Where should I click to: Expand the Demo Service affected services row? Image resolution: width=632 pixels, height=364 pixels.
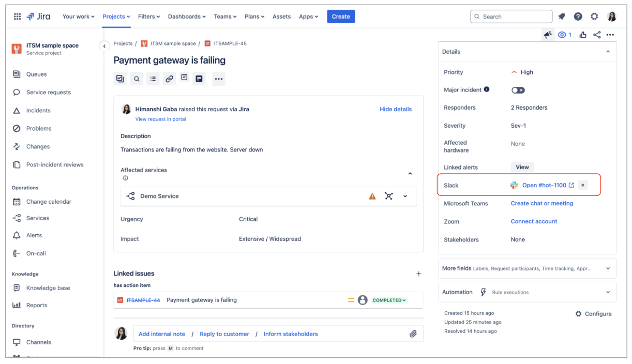[405, 196]
